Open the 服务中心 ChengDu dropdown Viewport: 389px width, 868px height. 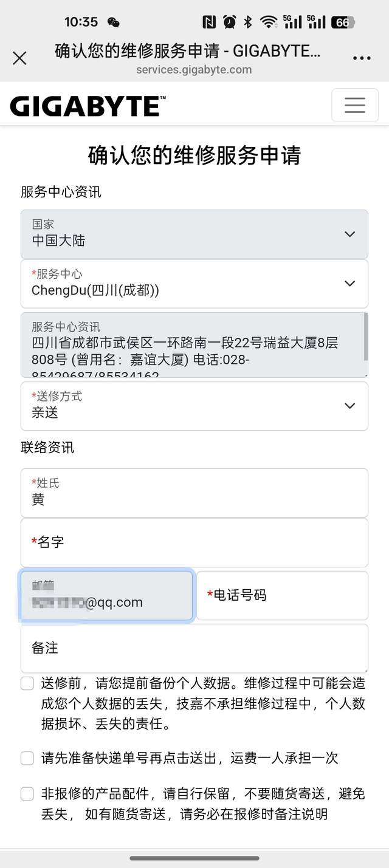pos(194,284)
